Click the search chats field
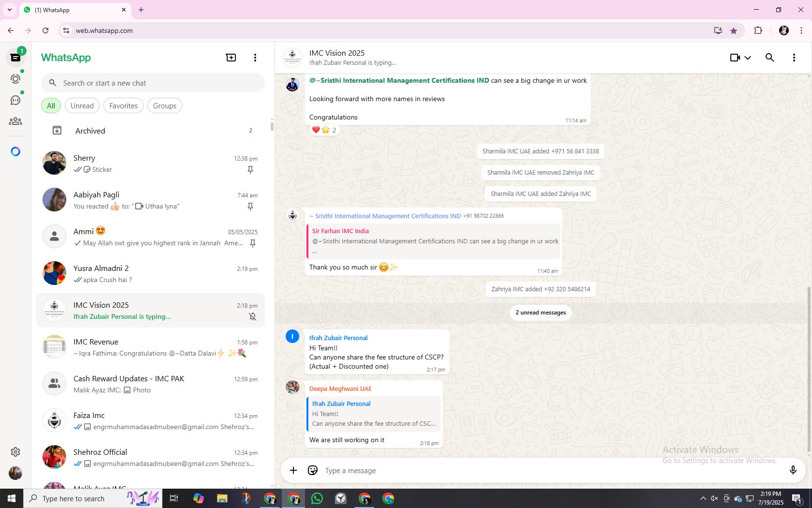The height and width of the screenshot is (508, 812). 153,83
